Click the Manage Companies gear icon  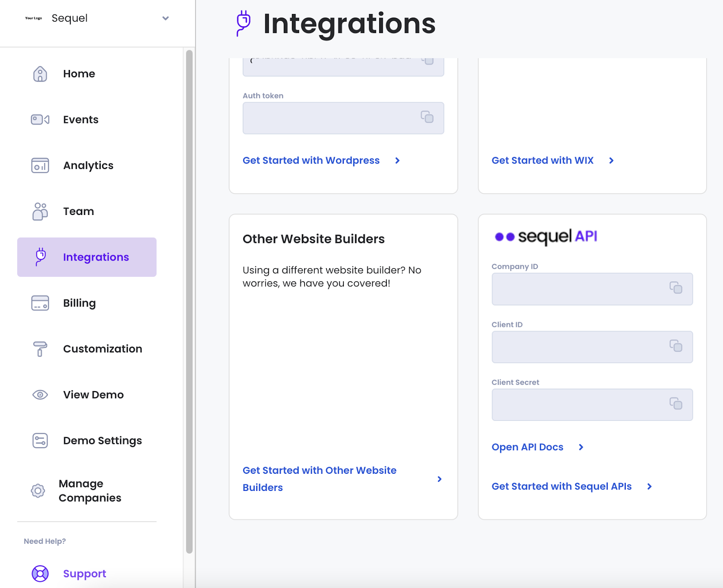coord(38,490)
